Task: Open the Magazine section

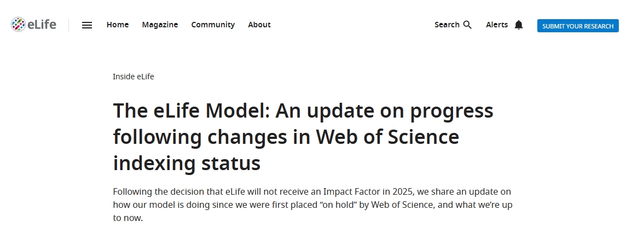Action: tap(160, 25)
